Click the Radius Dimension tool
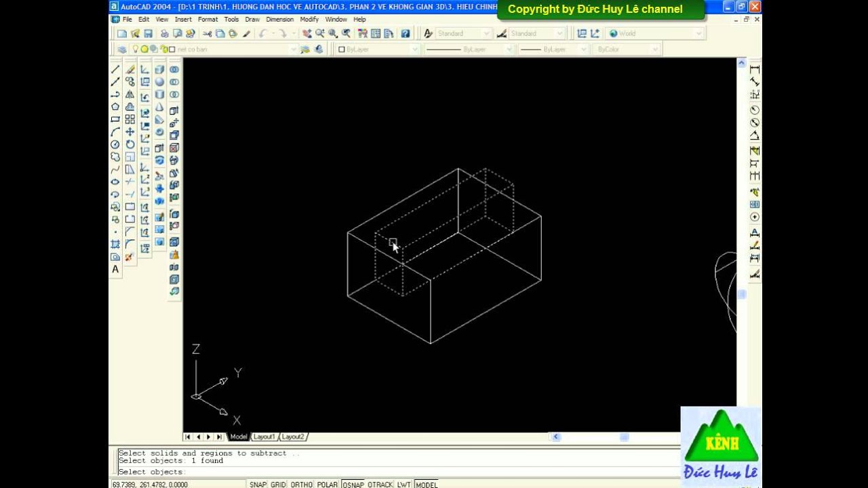The height and width of the screenshot is (488, 868). (x=755, y=110)
